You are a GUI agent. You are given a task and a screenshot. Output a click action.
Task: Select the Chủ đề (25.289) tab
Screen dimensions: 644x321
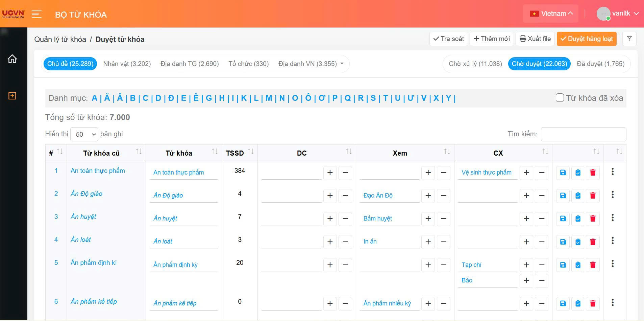click(70, 64)
